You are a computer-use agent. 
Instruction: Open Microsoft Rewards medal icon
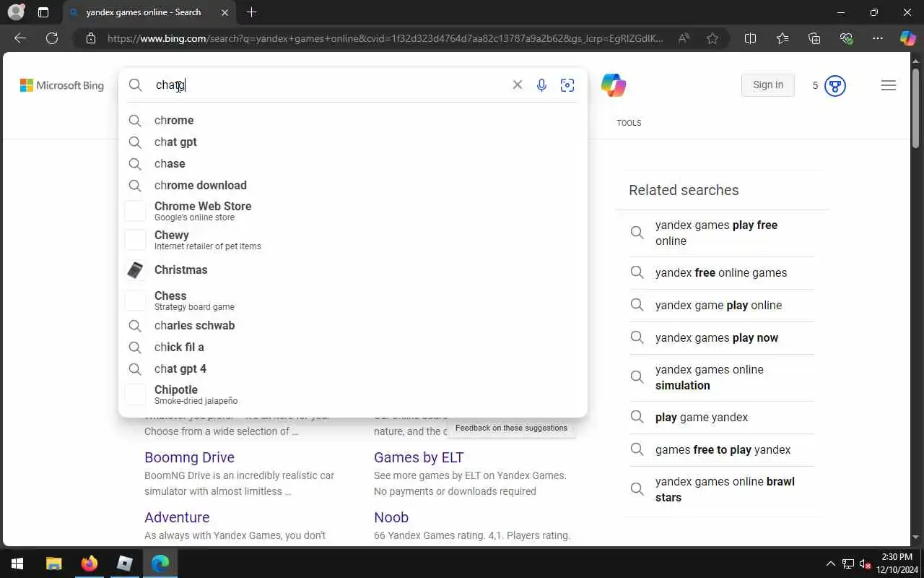(834, 86)
